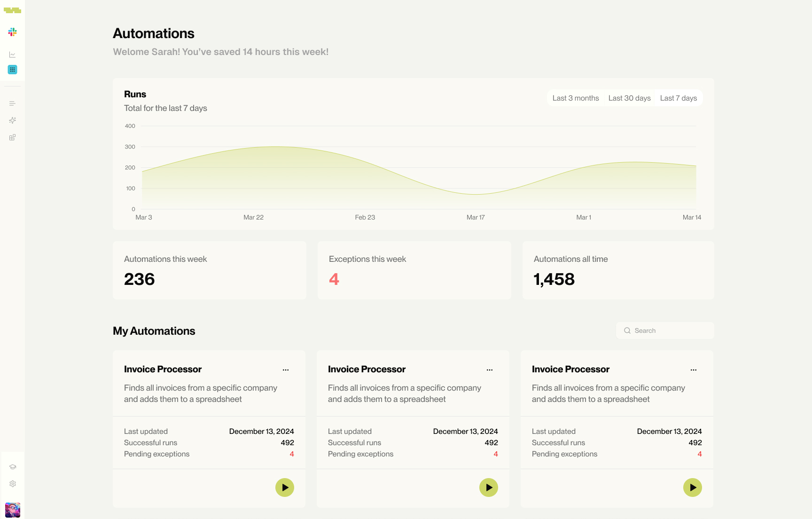Click the Slack workspace icon in sidebar
The image size is (812, 519).
coord(13,32)
